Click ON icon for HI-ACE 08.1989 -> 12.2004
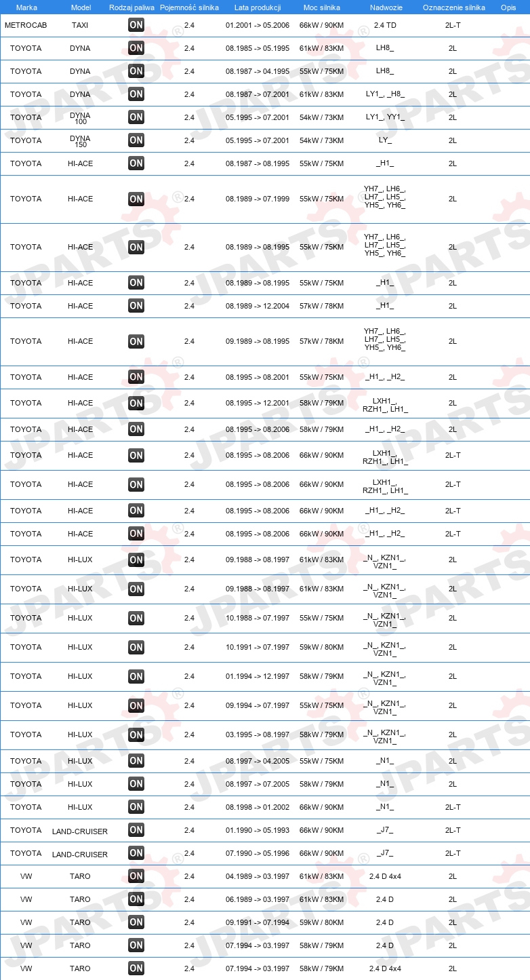The width and height of the screenshot is (530, 980). click(x=136, y=306)
